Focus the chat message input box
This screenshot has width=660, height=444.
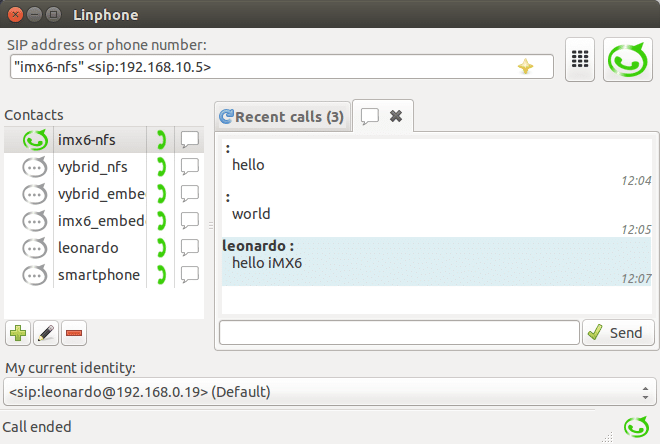[x=399, y=332]
